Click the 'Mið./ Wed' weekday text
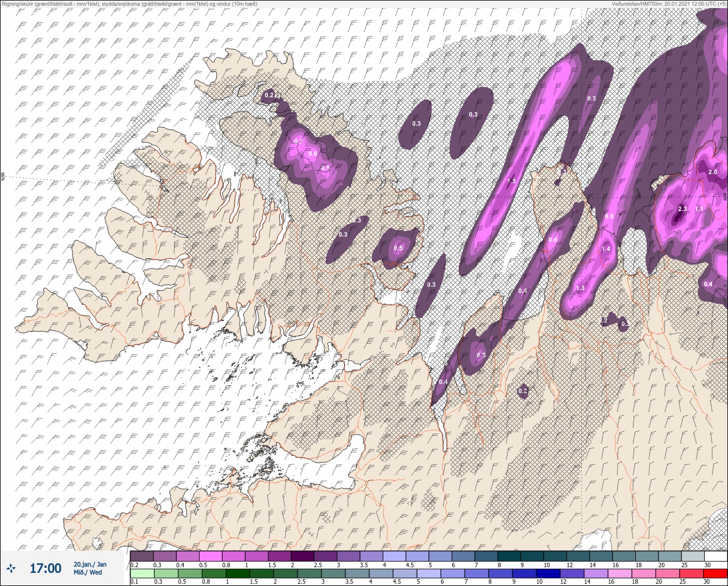The height and width of the screenshot is (586, 728). point(88,572)
